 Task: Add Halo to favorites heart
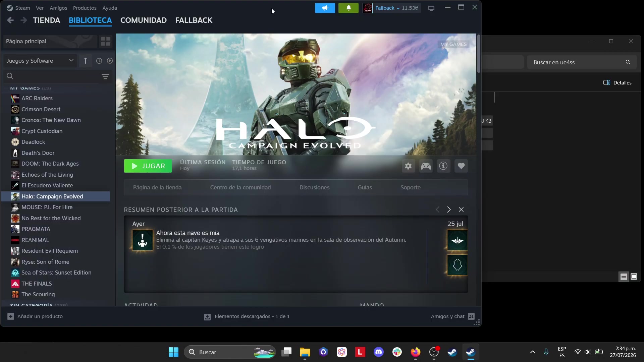click(461, 166)
